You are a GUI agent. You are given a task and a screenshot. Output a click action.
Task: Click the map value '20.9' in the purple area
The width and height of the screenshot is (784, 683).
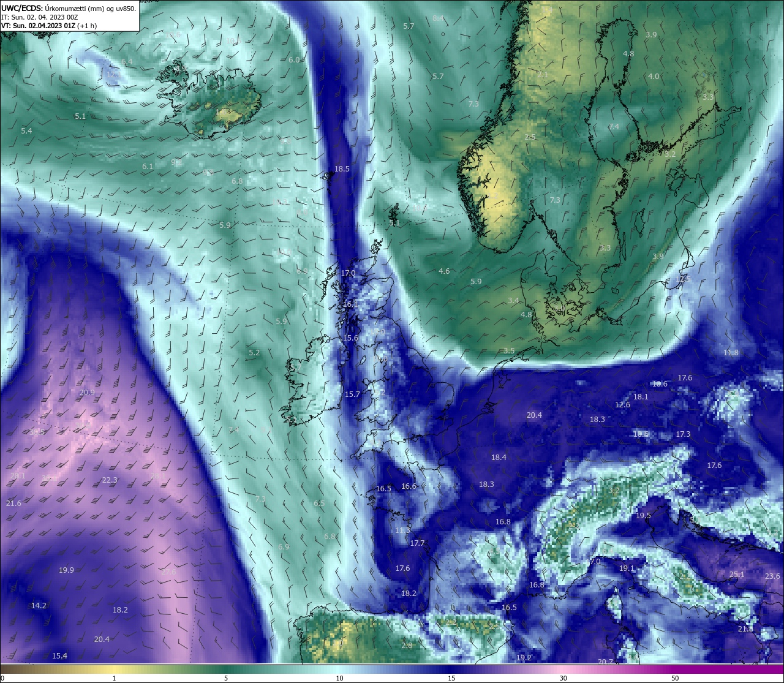coord(87,392)
